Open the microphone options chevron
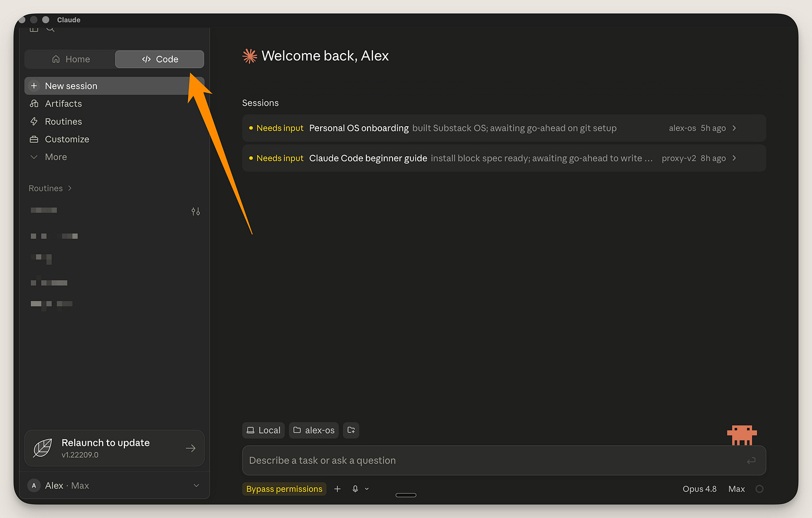This screenshot has width=812, height=518. (x=367, y=489)
